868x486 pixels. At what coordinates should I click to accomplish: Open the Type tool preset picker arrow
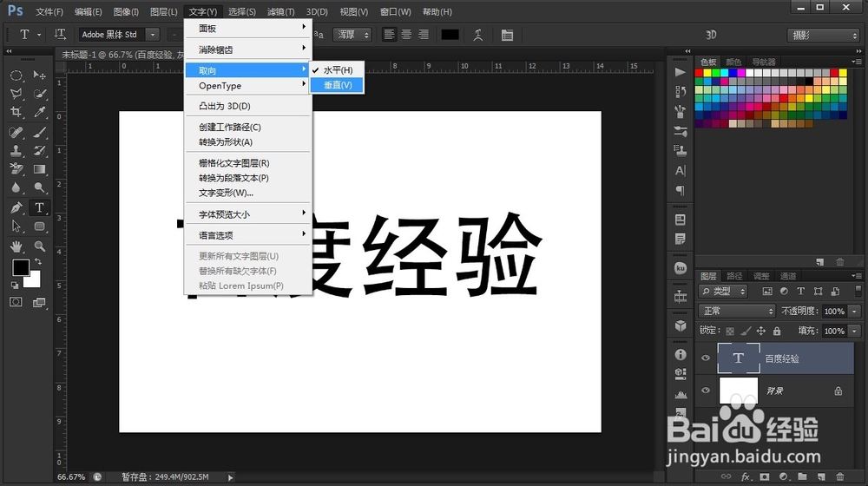(39, 35)
